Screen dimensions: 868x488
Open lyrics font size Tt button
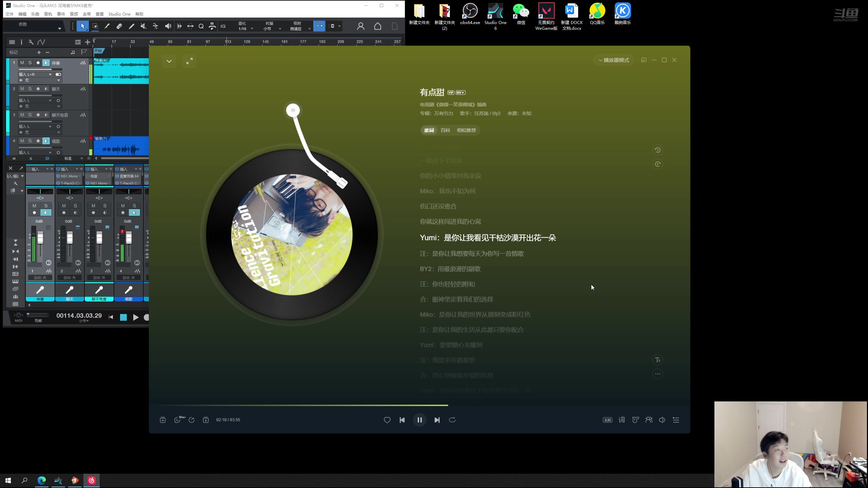[657, 360]
